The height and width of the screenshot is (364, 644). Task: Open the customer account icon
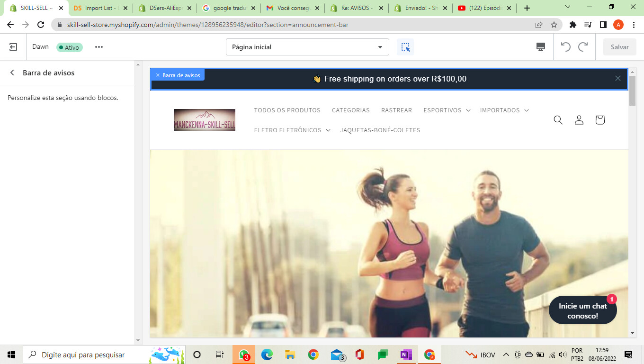579,120
